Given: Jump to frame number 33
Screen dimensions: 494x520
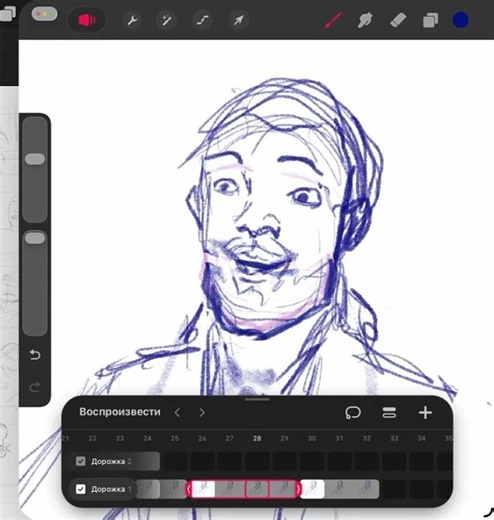Looking at the screenshot, I should tap(394, 438).
